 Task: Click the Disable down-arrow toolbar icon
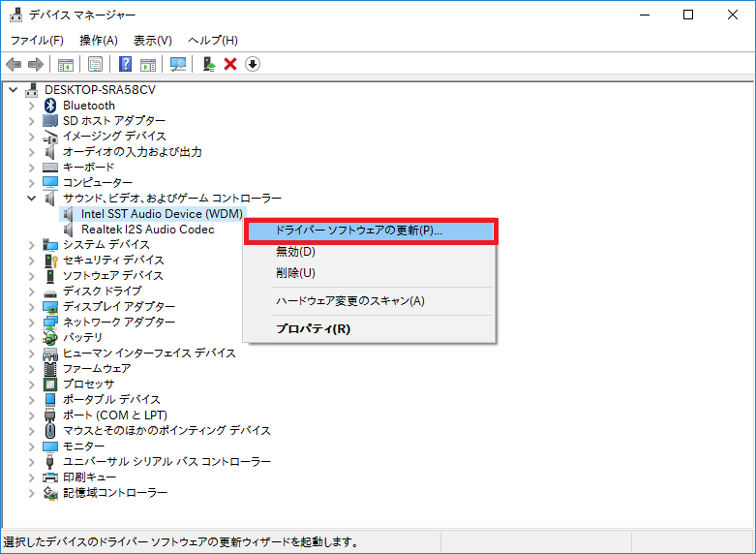pos(253,64)
